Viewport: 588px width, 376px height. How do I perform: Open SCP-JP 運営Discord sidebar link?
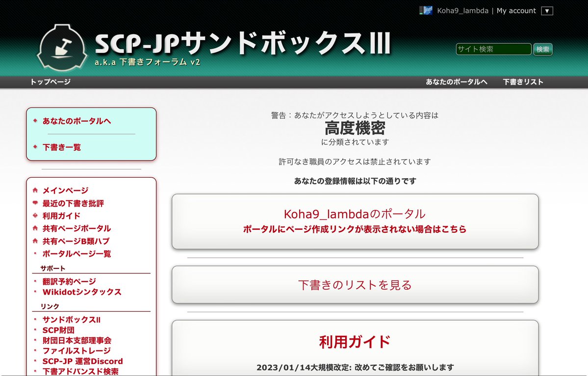click(82, 361)
